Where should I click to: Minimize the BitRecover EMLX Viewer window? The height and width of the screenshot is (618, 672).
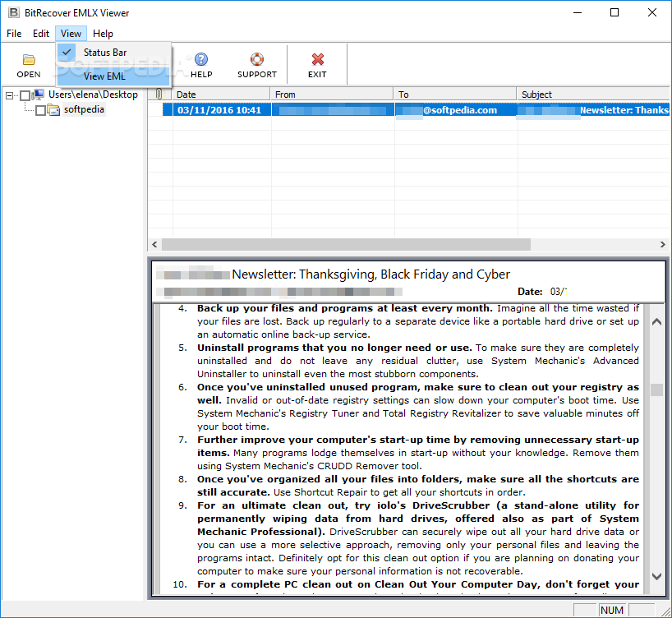[x=578, y=12]
